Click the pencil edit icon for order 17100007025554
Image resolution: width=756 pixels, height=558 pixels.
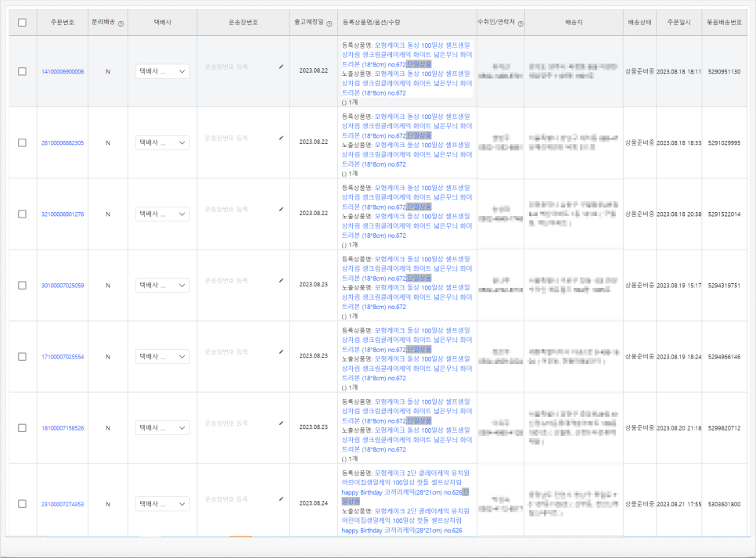coord(281,352)
